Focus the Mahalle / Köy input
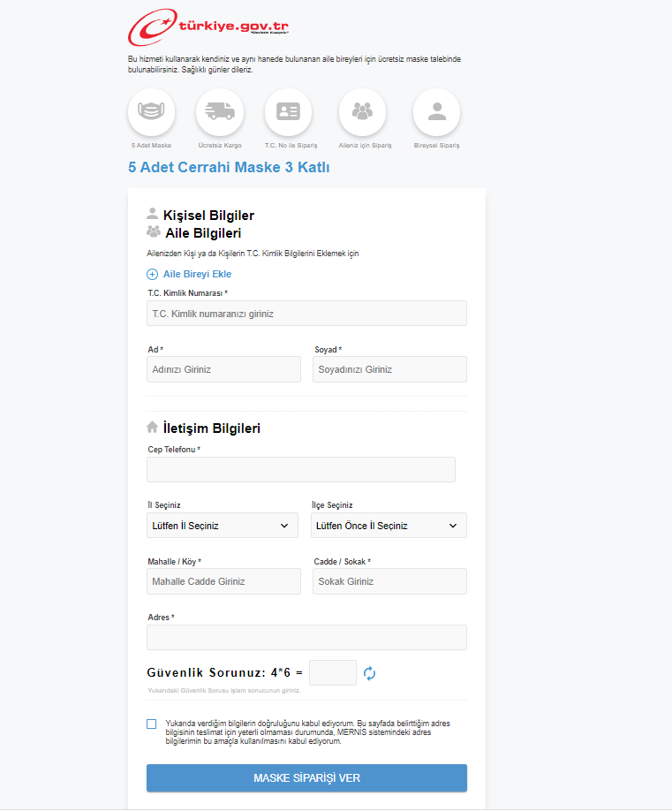This screenshot has height=811, width=672. 223,581
